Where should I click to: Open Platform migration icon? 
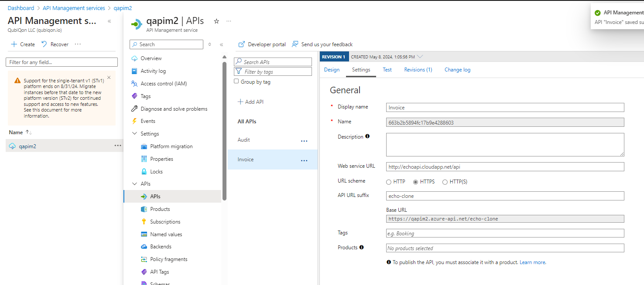[144, 146]
